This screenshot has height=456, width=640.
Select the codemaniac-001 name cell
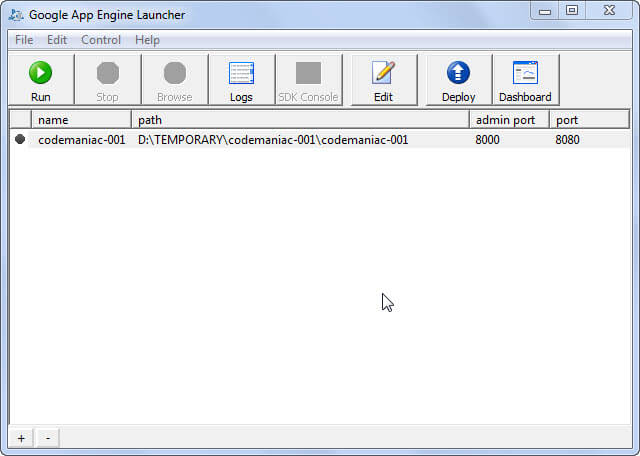pyautogui.click(x=82, y=140)
